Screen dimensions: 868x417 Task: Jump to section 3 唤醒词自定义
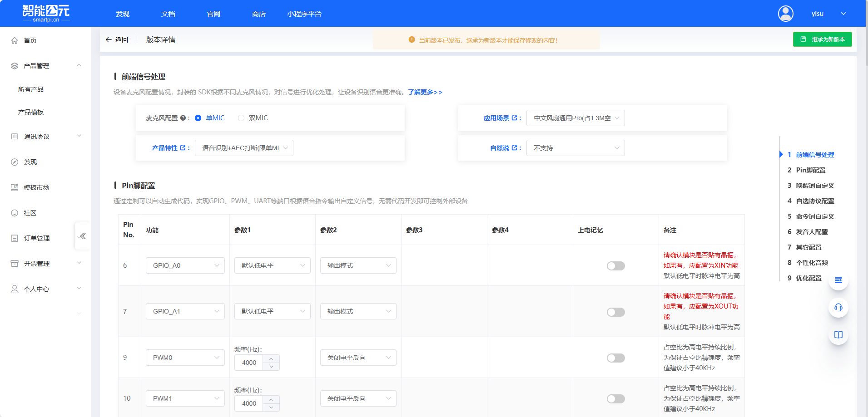pyautogui.click(x=815, y=185)
